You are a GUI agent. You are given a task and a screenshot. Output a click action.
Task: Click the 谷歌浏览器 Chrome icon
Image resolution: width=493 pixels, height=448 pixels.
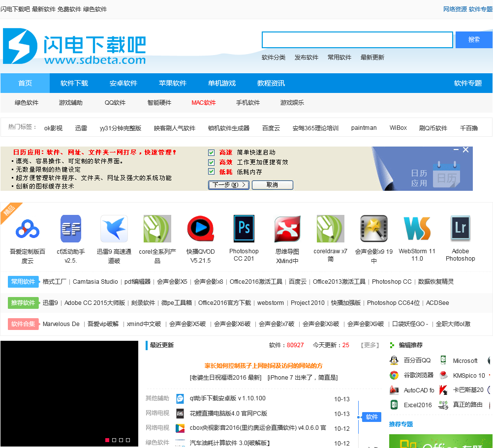394,375
